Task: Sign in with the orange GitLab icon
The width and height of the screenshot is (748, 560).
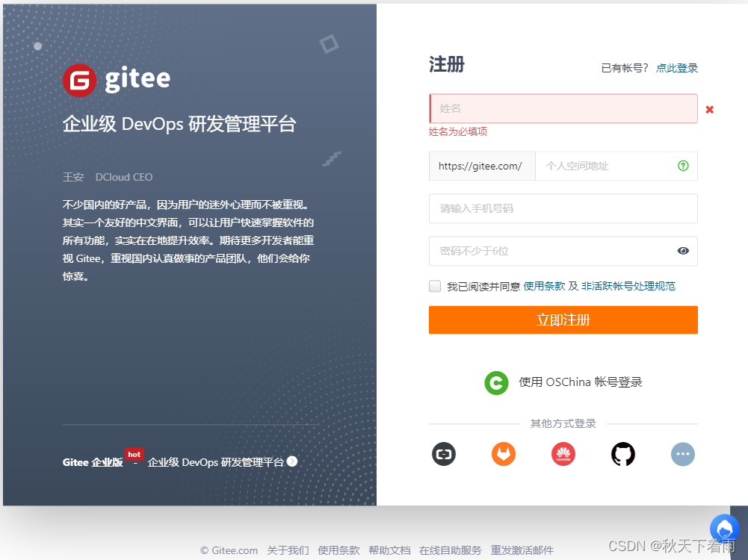Action: (504, 454)
